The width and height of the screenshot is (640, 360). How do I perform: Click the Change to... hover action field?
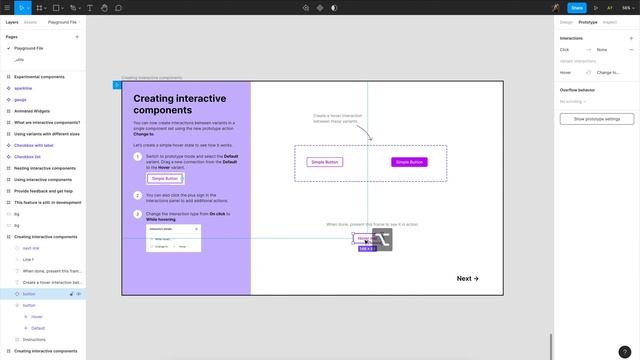point(608,72)
